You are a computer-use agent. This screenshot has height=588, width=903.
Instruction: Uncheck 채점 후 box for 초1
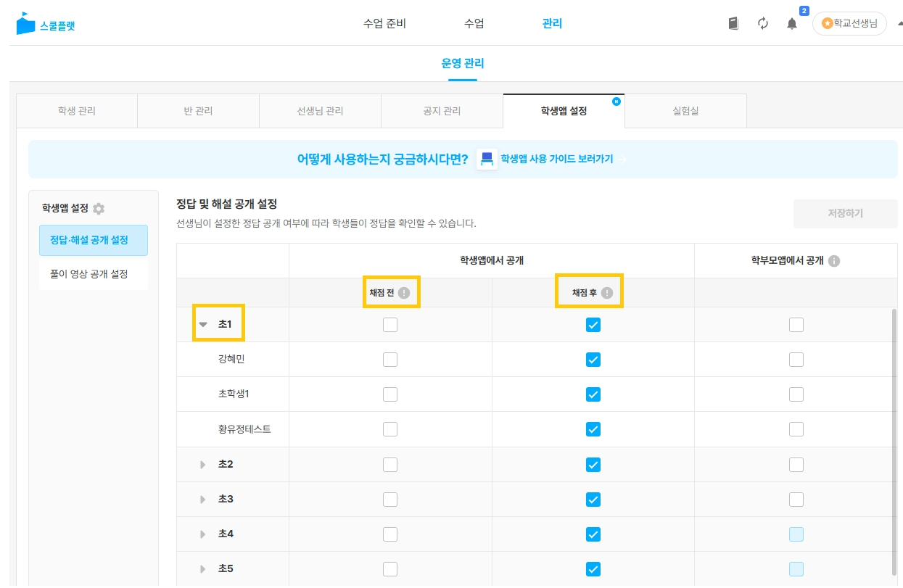pos(593,325)
